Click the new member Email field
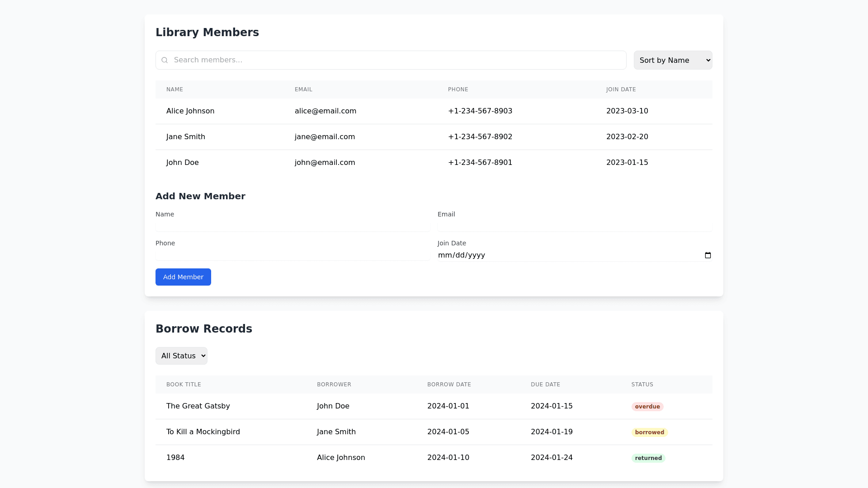Screen dimensions: 868x488 coord(574,226)
